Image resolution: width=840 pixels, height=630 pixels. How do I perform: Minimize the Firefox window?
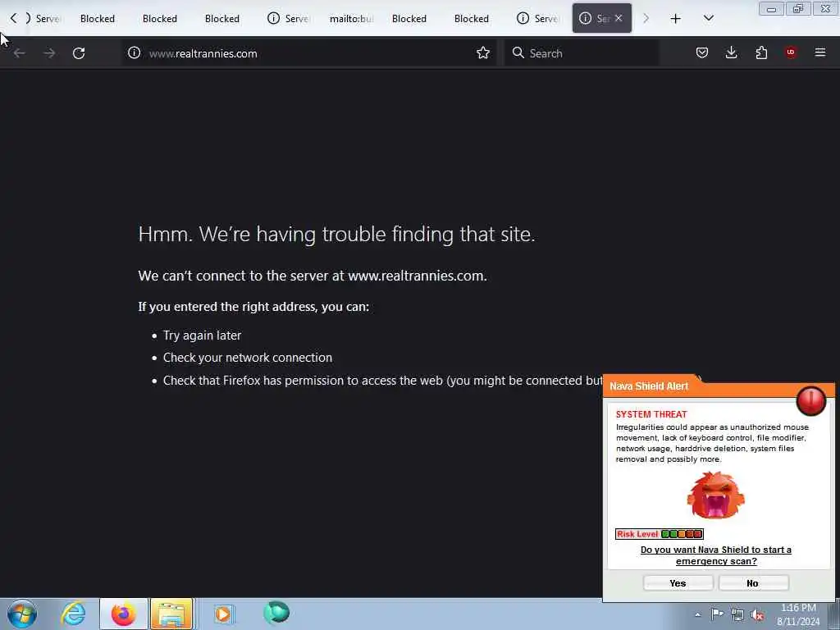(x=771, y=8)
